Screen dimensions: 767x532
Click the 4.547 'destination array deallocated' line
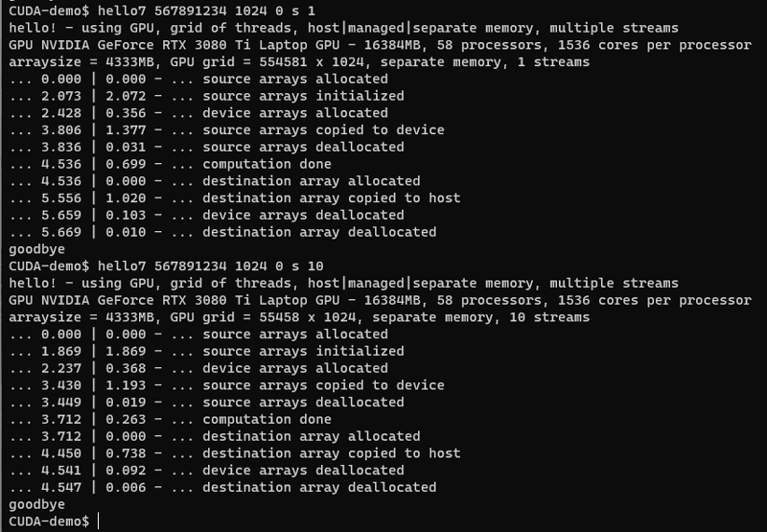222,488
